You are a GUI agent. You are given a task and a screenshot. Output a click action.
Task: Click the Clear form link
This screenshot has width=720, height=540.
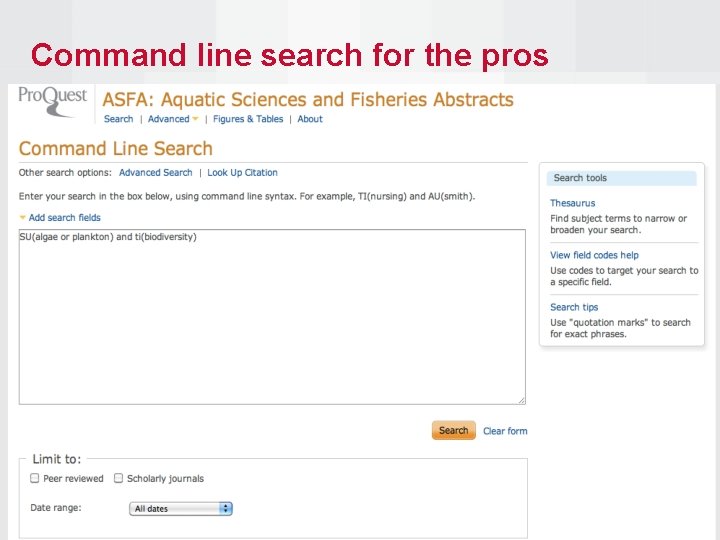point(505,431)
